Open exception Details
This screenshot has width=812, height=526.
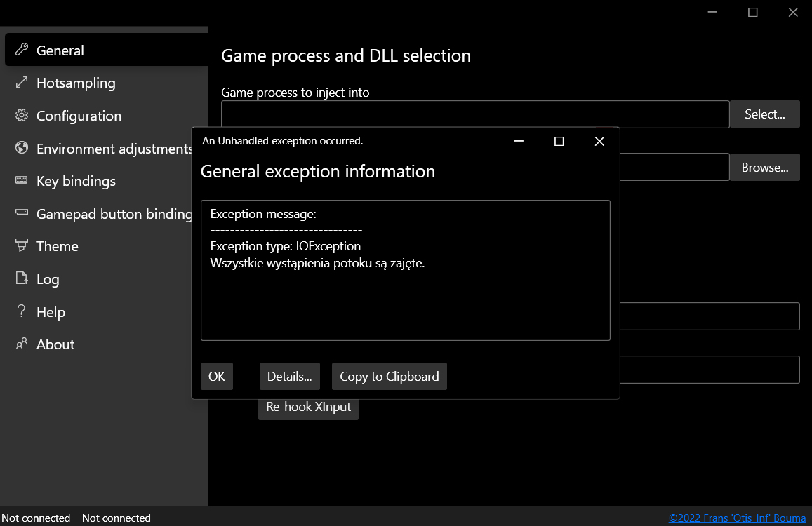289,377
